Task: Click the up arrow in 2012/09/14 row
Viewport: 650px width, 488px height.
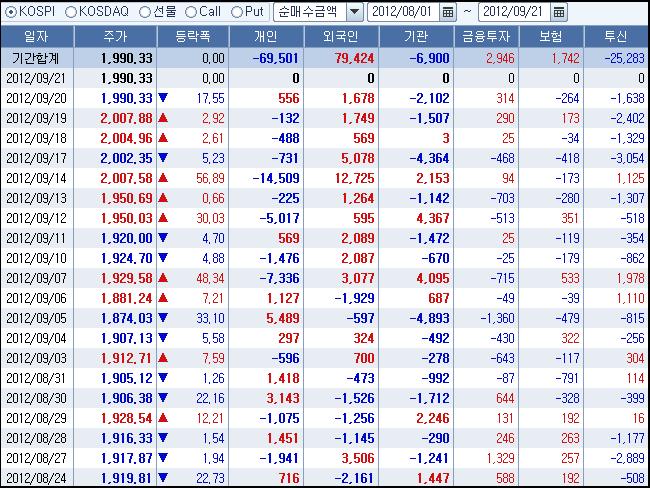Action: (x=163, y=178)
